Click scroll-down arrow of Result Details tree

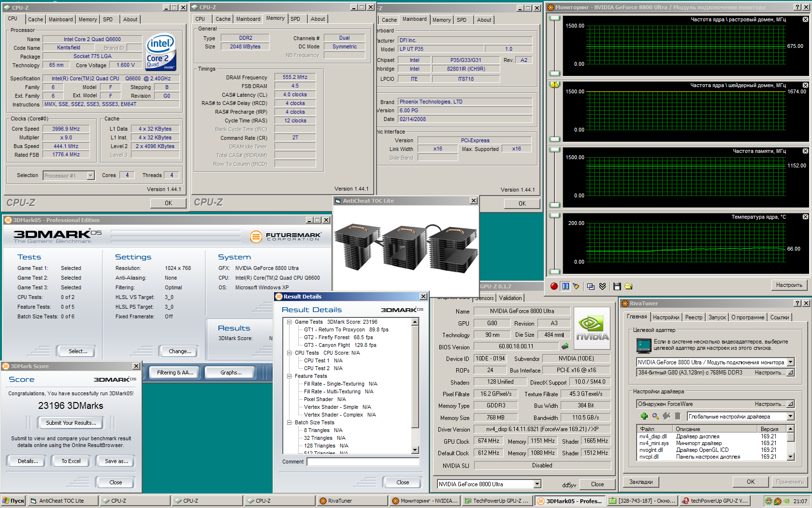tap(415, 449)
